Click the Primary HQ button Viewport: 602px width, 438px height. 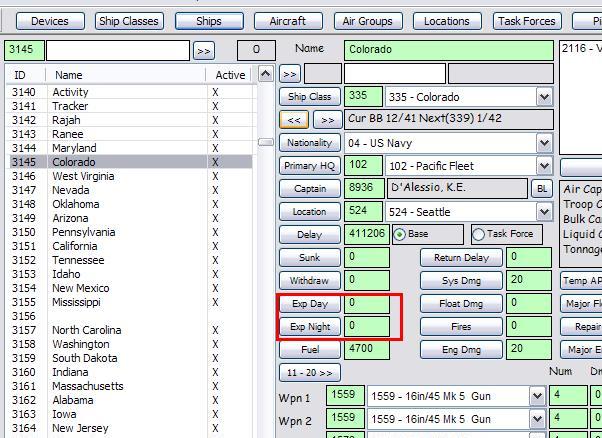tap(310, 166)
